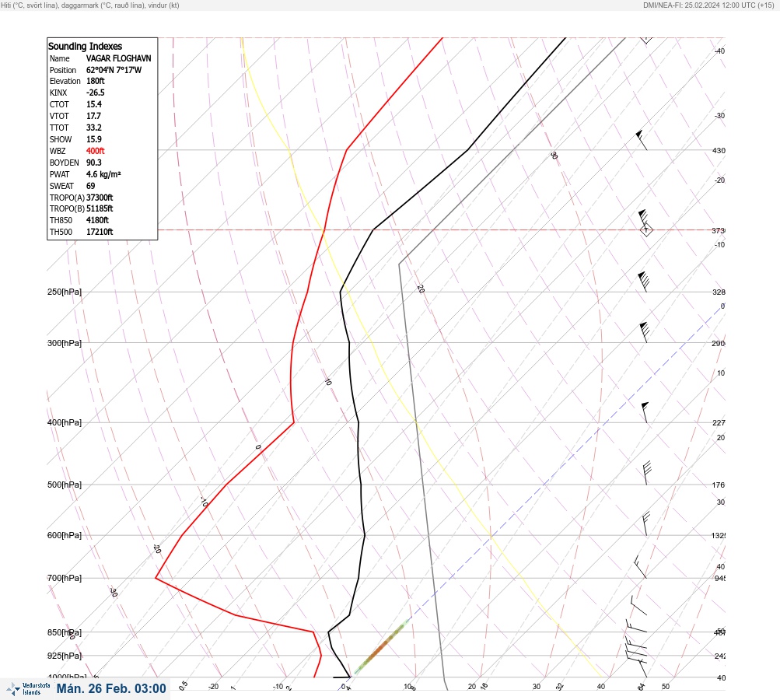
Task: Click the KINX value -26.5
Action: pos(96,93)
